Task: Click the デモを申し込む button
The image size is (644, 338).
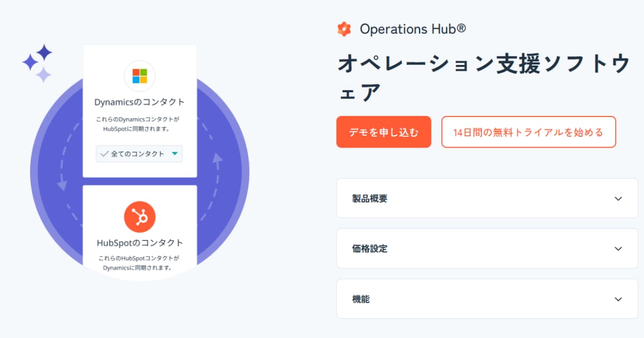Action: coord(384,132)
